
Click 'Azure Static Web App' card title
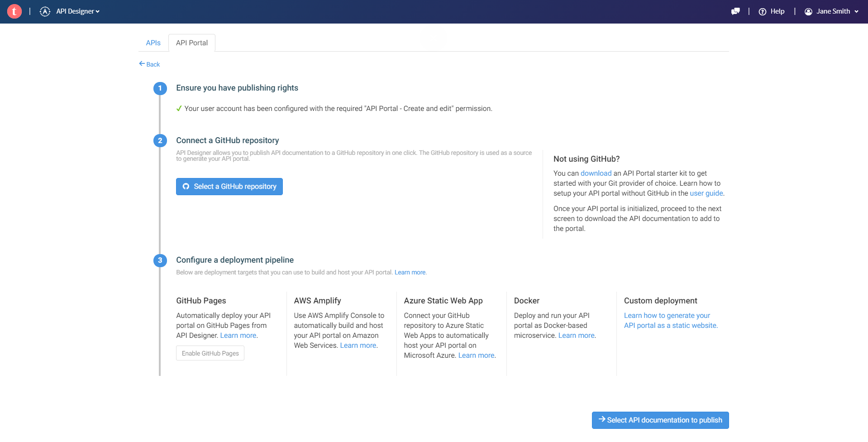[x=443, y=301]
